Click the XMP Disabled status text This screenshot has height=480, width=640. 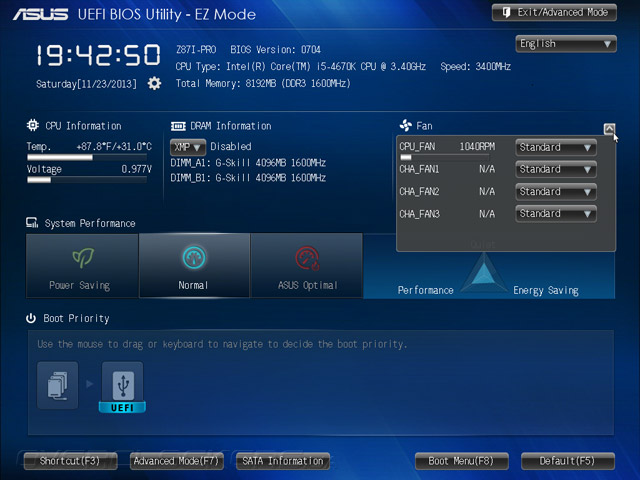tap(231, 147)
